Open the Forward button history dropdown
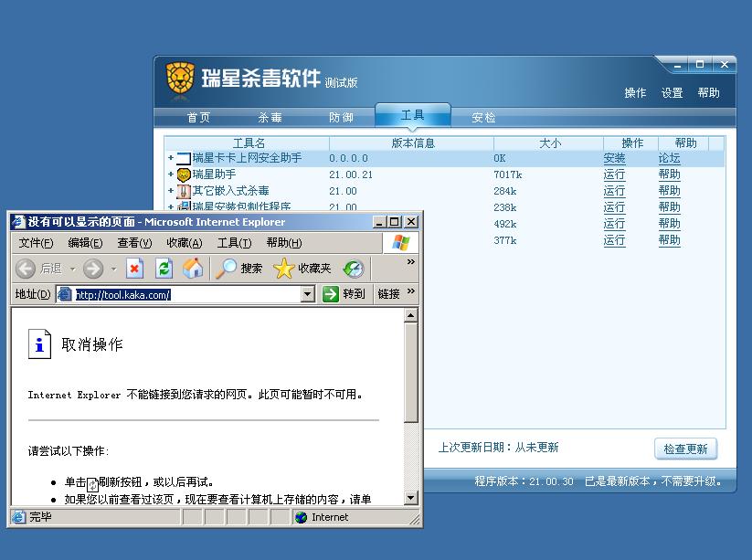The width and height of the screenshot is (752, 560). [113, 269]
